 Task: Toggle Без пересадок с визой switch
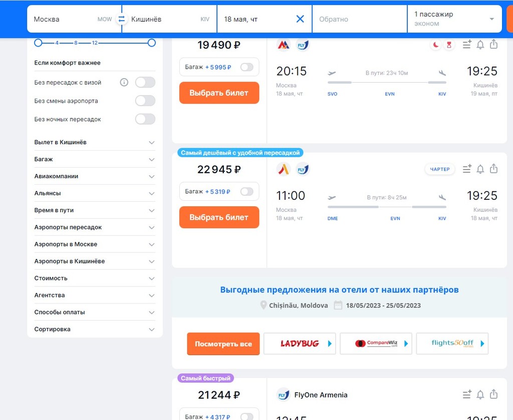[x=145, y=83]
